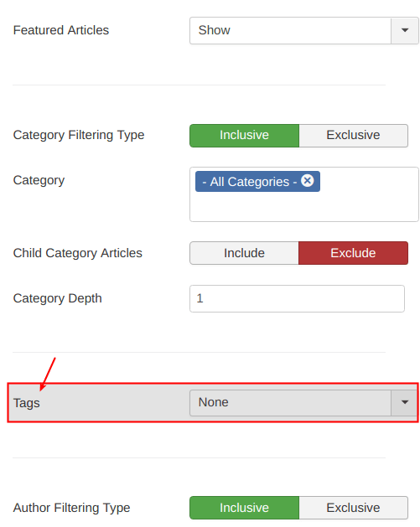Open the Featured Articles dropdown arrow
Image resolution: width=420 pixels, height=527 pixels.
coord(405,31)
